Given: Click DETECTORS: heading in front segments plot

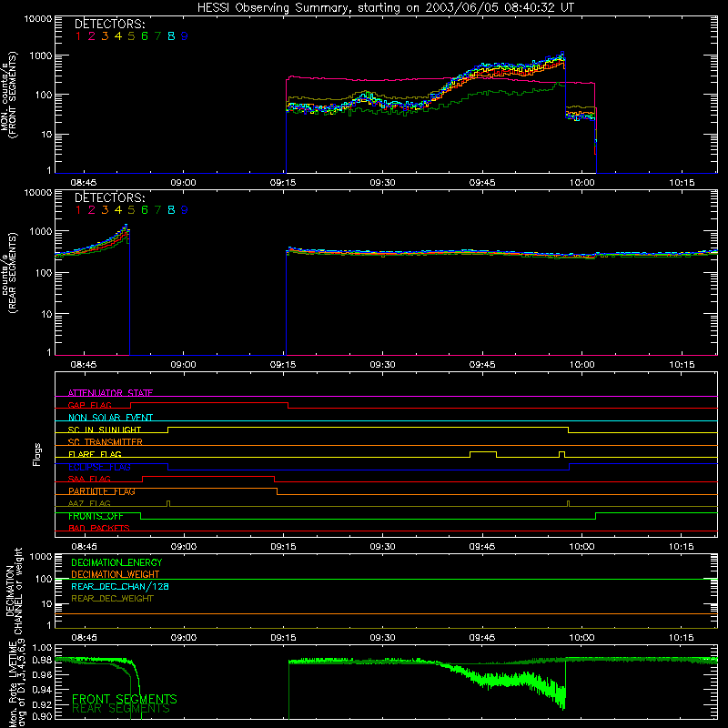Looking at the screenshot, I should pos(109,24).
